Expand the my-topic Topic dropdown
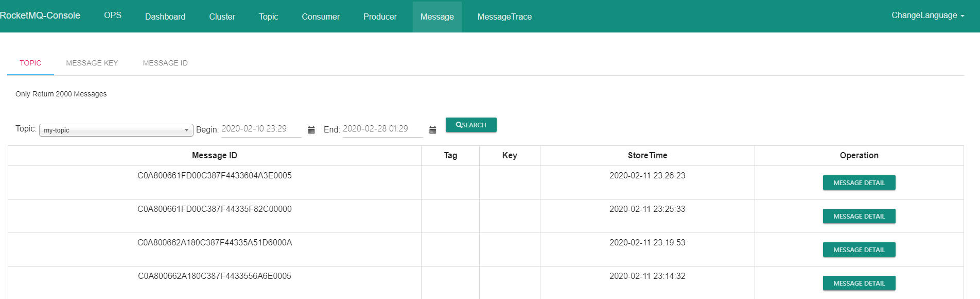 click(x=116, y=130)
